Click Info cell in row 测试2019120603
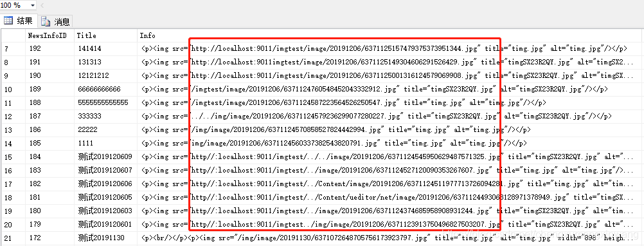Viewport: 644px width, 246px height. tap(390, 211)
